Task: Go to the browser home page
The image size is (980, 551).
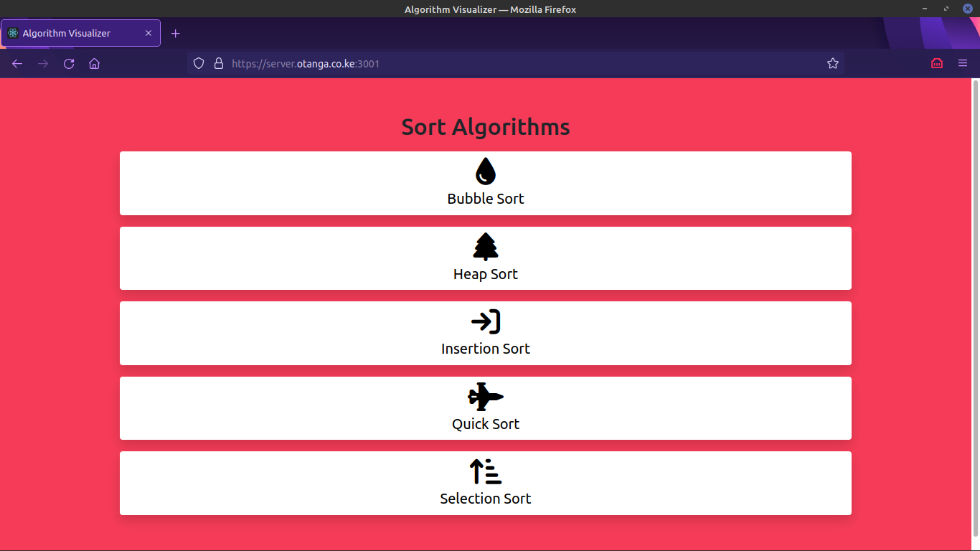Action: click(x=94, y=64)
